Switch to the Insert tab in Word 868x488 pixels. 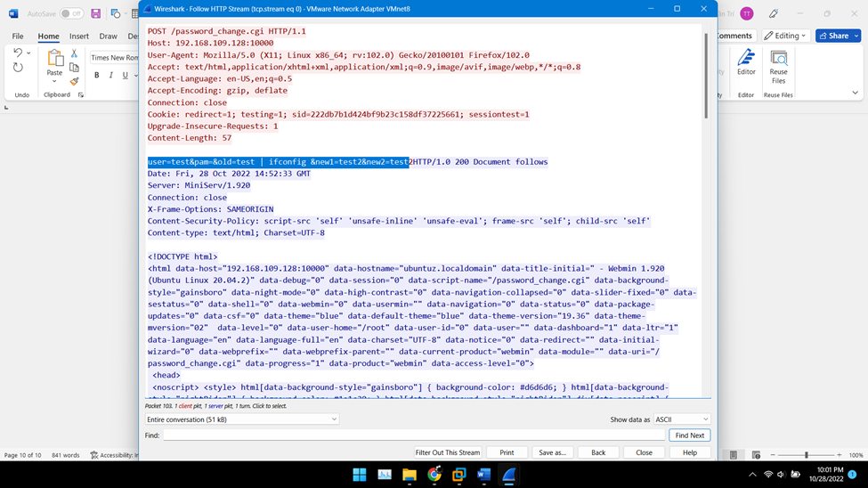(78, 36)
